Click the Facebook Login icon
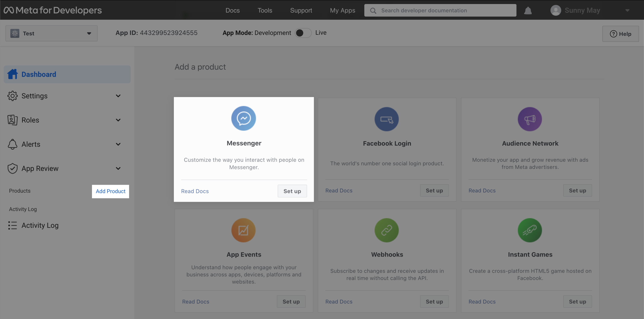Viewport: 644px width, 319px height. 386,119
